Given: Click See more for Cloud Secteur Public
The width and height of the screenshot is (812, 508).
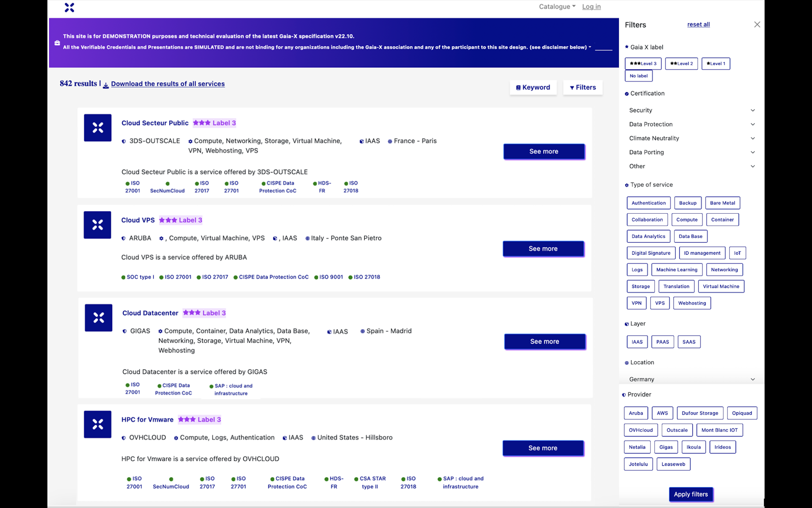Looking at the screenshot, I should click(544, 152).
